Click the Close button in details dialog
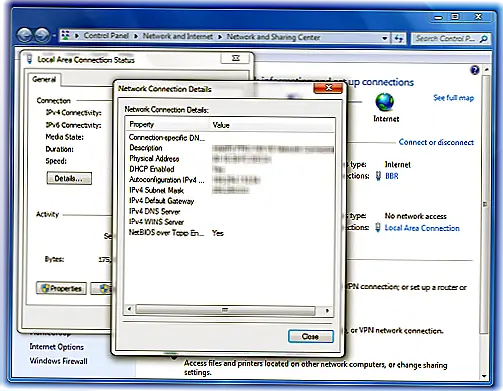This screenshot has height=391, width=503. point(310,336)
